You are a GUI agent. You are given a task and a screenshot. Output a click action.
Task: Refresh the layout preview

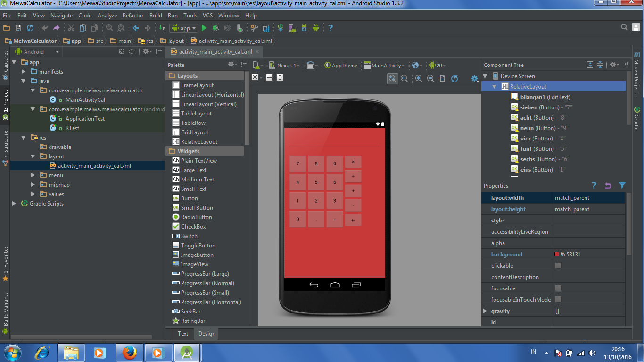(x=454, y=78)
